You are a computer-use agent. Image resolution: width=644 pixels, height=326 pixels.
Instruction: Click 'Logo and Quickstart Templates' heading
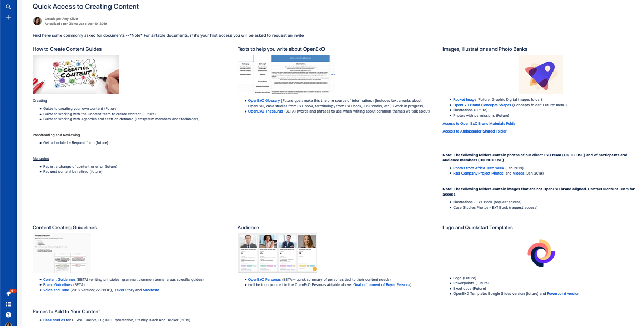click(x=478, y=228)
